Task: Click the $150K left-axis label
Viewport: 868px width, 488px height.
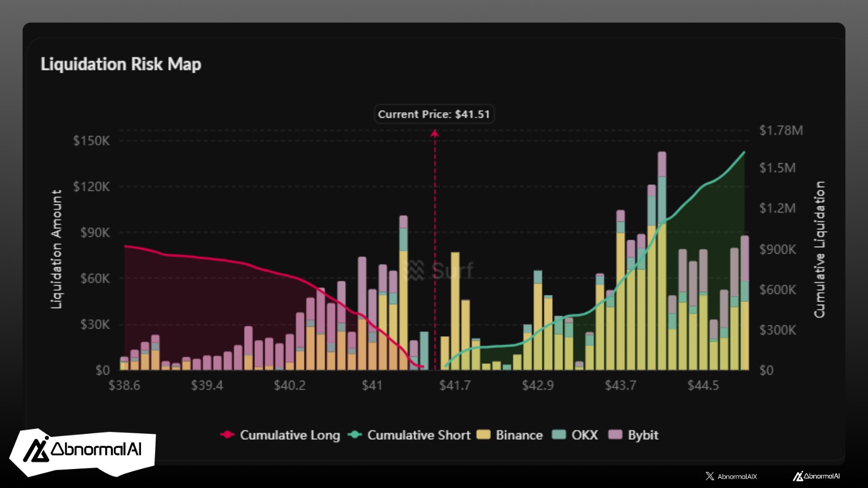Action: tap(92, 141)
